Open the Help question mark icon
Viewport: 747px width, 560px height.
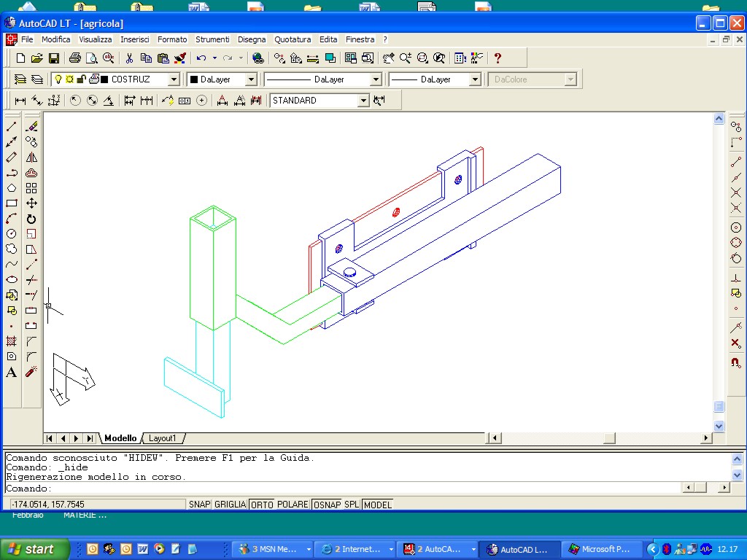point(498,58)
